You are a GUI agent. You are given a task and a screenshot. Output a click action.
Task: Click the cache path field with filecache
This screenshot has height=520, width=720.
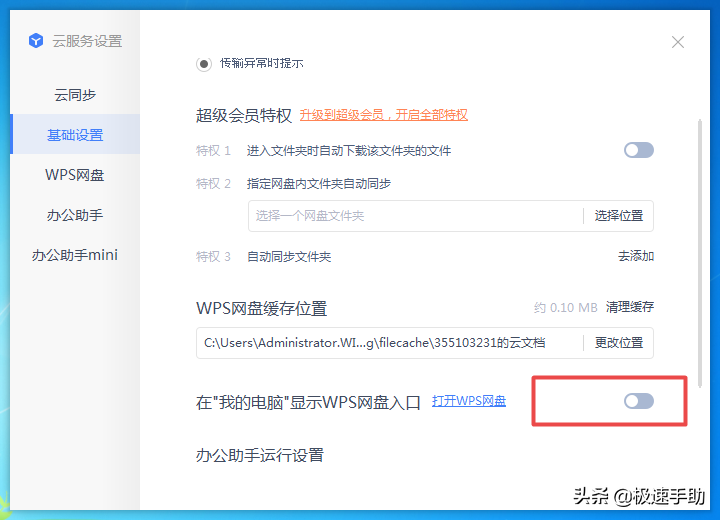(x=390, y=343)
